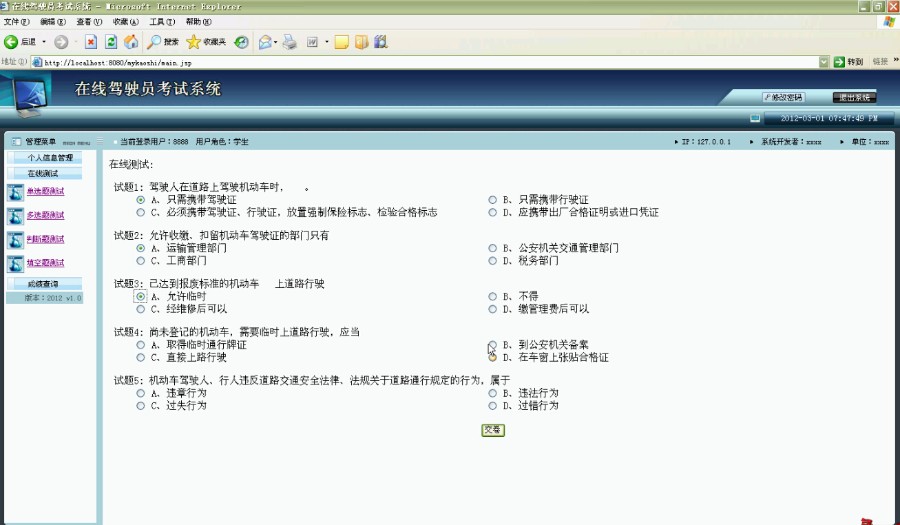The width and height of the screenshot is (900, 525).
Task: Open the address bar dropdown arrow
Action: [824, 62]
